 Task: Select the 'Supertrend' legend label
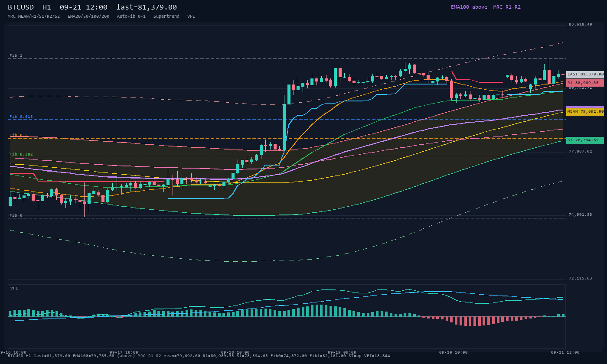(166, 16)
